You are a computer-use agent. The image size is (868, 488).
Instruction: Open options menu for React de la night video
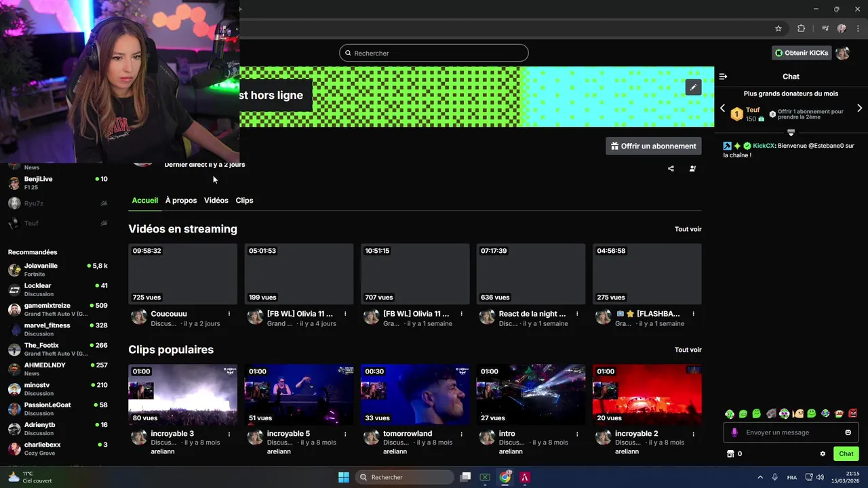pyautogui.click(x=577, y=314)
